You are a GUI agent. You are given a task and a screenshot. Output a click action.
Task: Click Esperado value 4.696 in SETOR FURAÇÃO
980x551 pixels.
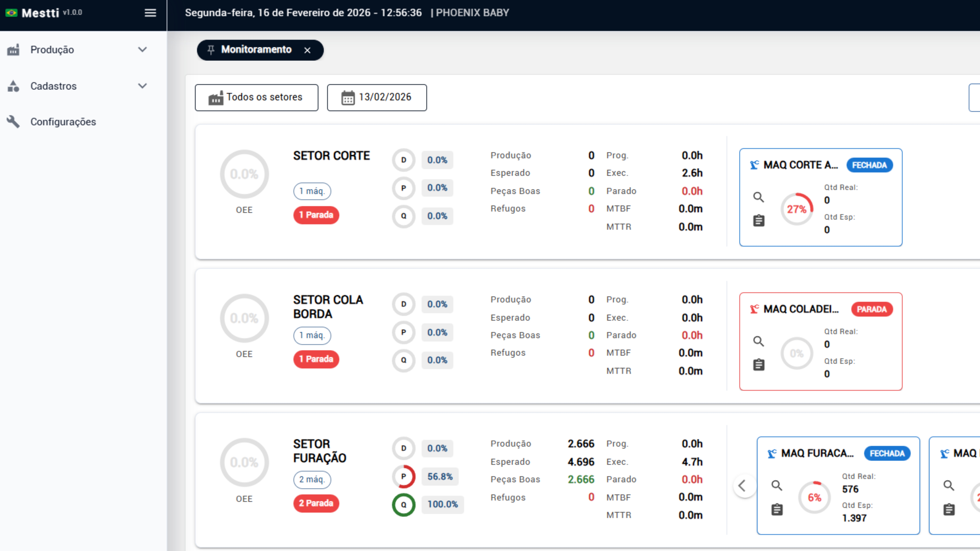pyautogui.click(x=581, y=462)
